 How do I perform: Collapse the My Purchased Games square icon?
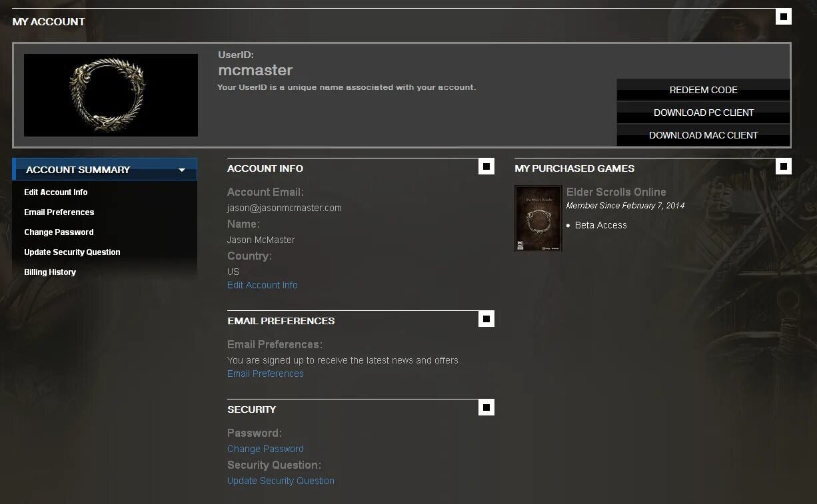point(784,166)
